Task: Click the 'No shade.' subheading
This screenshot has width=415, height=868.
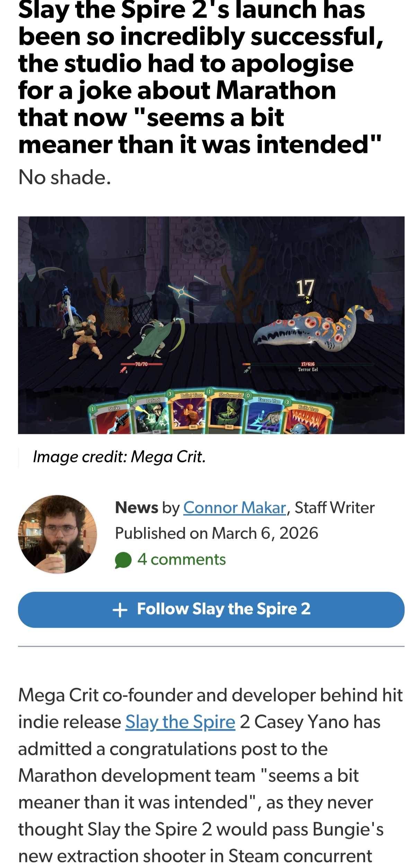Action: coord(65,177)
